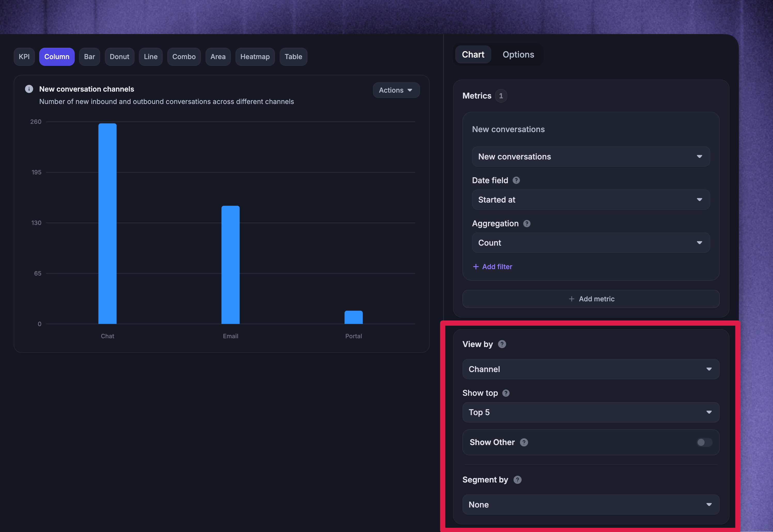The image size is (773, 532).
Task: Toggle the Show Other switch
Action: [x=704, y=442]
